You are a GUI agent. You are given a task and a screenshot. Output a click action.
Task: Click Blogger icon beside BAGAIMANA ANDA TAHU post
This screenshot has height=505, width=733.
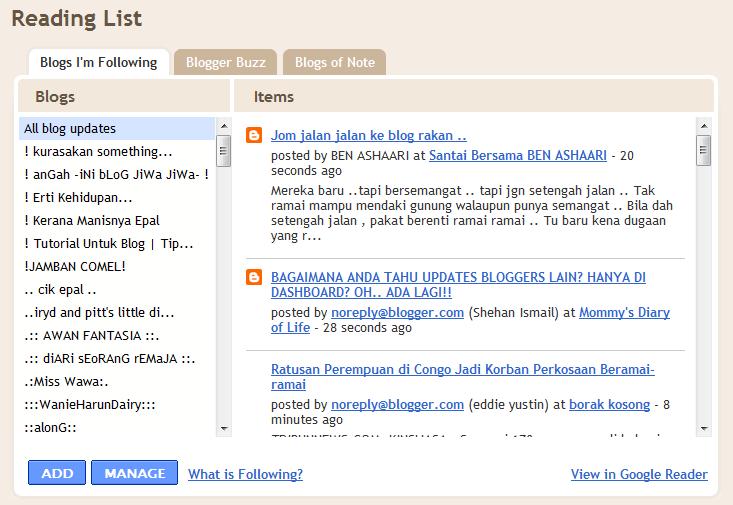coord(254,277)
